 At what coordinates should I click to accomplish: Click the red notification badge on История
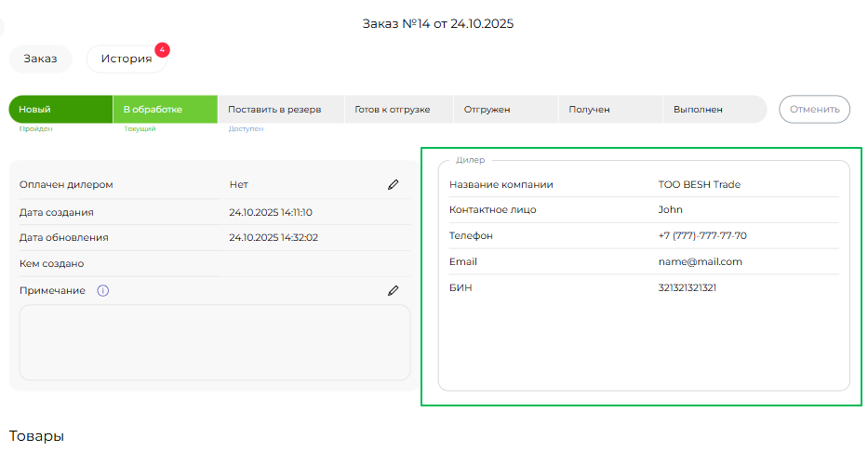click(162, 48)
